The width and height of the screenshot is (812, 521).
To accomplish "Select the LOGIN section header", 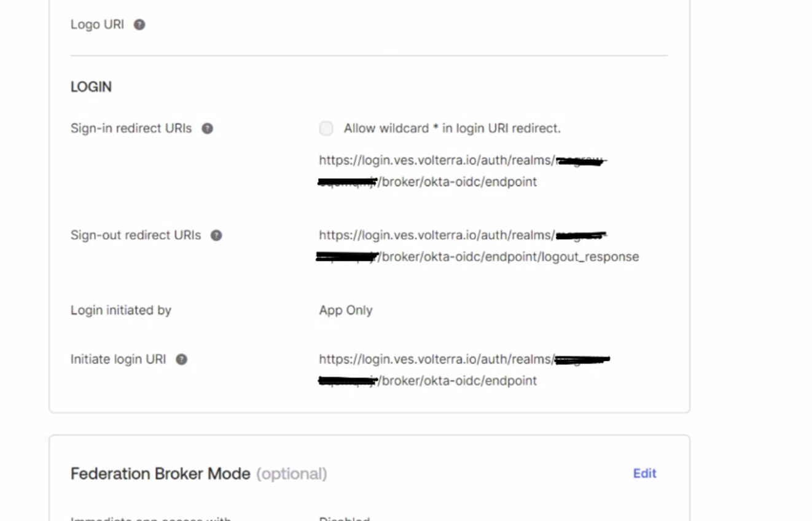I will (x=91, y=87).
